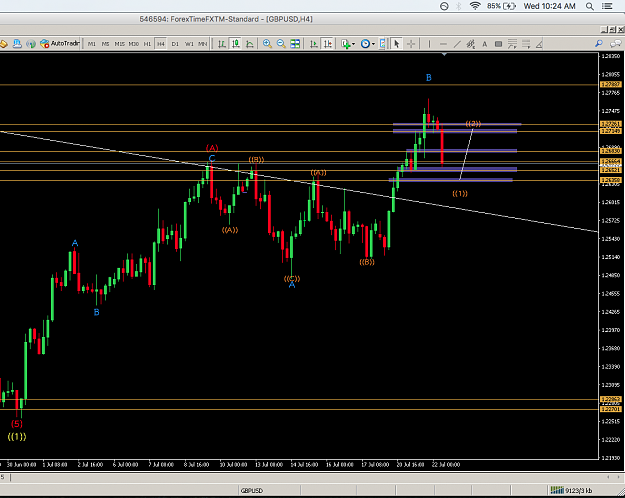Click the Wed 10:24 AM clock
The image size is (625, 498).
point(549,6)
